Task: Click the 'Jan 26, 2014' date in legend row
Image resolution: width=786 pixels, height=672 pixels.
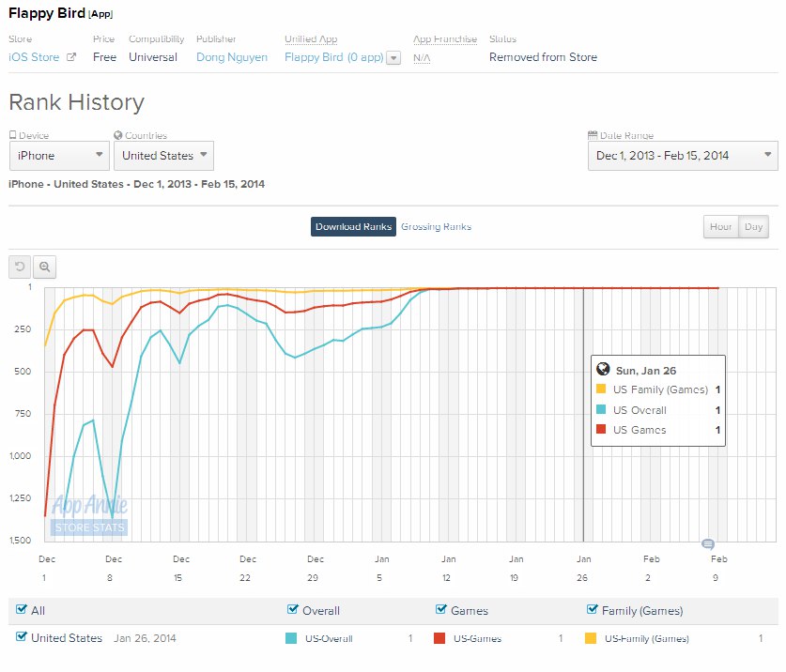Action: coord(145,638)
